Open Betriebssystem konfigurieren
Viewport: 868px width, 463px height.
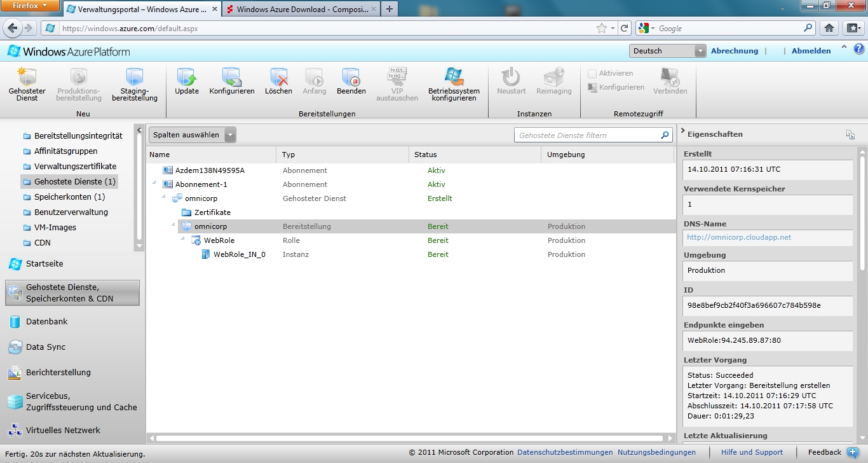click(454, 78)
